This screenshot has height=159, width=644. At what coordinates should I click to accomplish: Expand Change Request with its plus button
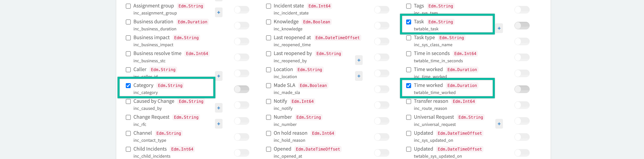[x=219, y=124]
